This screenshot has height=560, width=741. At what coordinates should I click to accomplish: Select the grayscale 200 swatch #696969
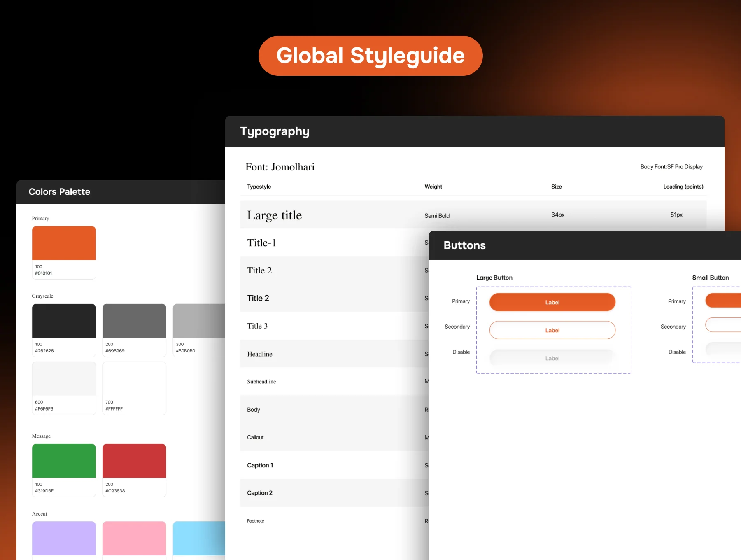[x=134, y=330]
